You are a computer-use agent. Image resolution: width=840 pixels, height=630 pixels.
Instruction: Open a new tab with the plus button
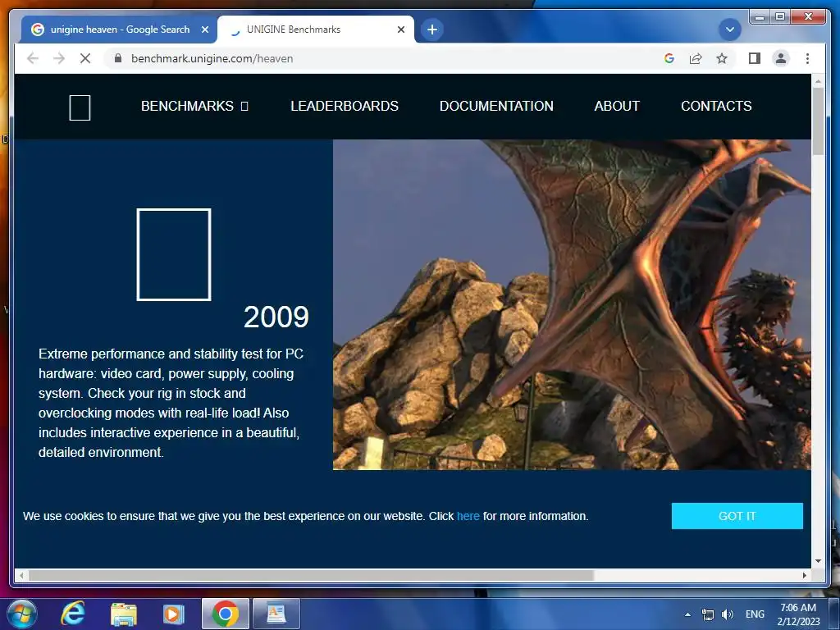(x=432, y=30)
